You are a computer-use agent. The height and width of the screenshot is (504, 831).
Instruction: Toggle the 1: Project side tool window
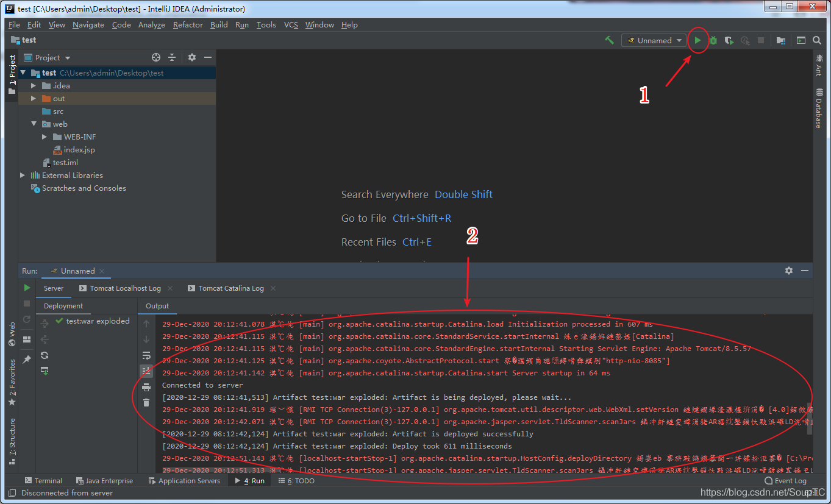coord(12,75)
